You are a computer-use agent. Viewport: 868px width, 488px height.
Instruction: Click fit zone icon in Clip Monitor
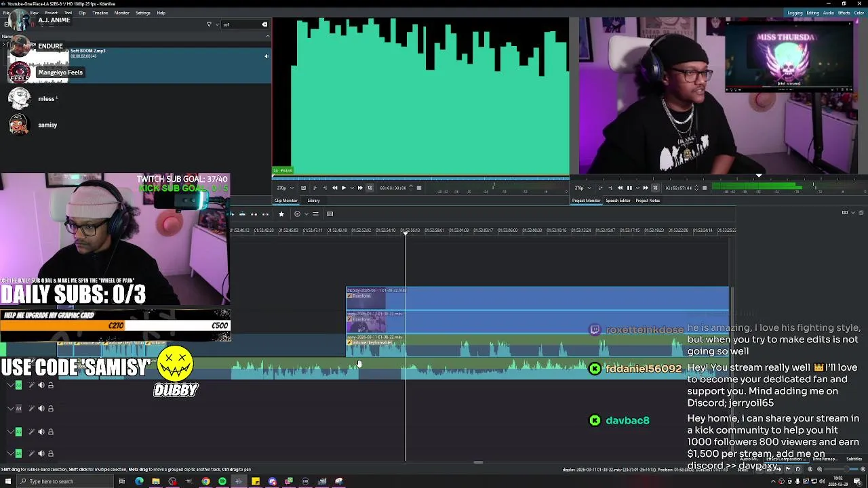pyautogui.click(x=303, y=188)
